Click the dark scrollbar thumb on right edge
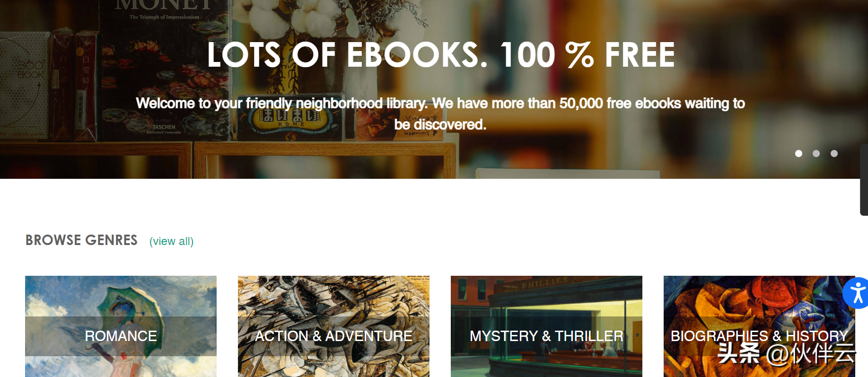868x377 pixels. pos(864,180)
